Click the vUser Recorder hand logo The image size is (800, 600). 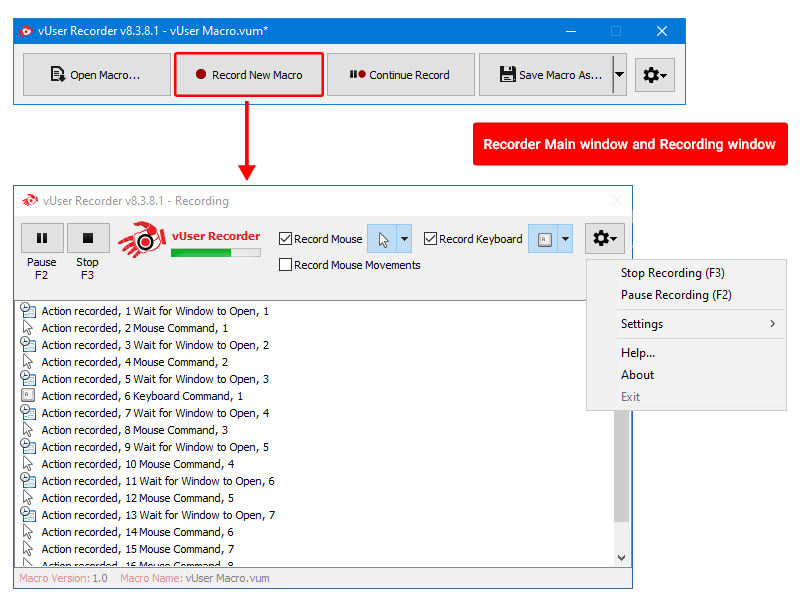(141, 238)
